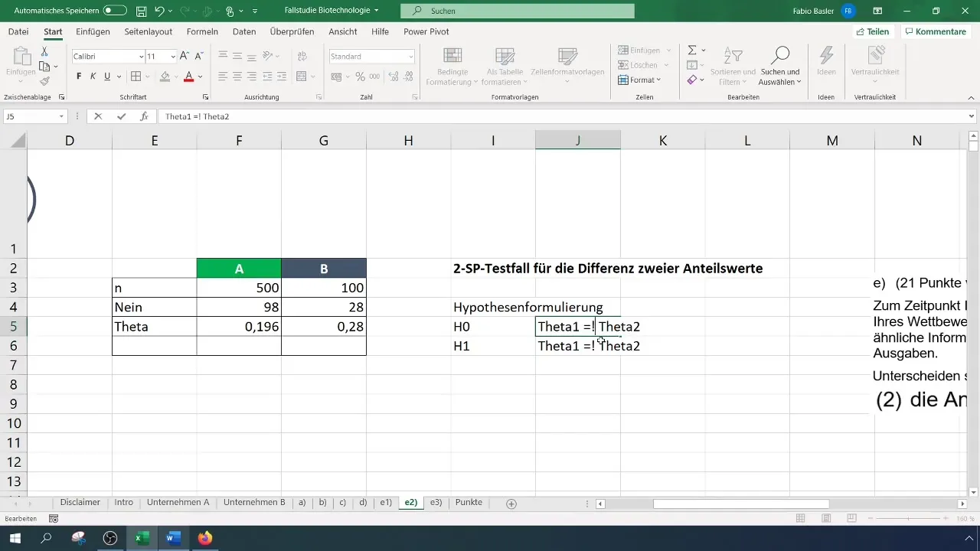The height and width of the screenshot is (551, 980).
Task: Add a new sheet plus icon
Action: pos(511,504)
